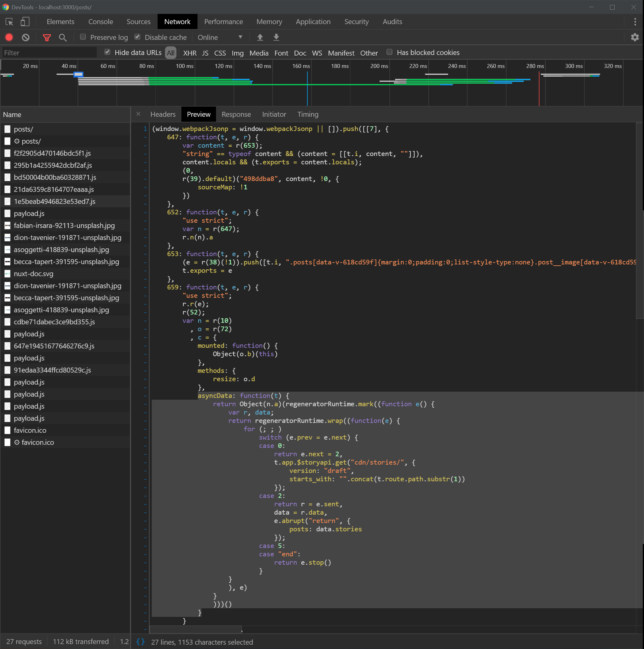The image size is (644, 649).
Task: Format the preview with pretty-print braces
Action: click(141, 642)
